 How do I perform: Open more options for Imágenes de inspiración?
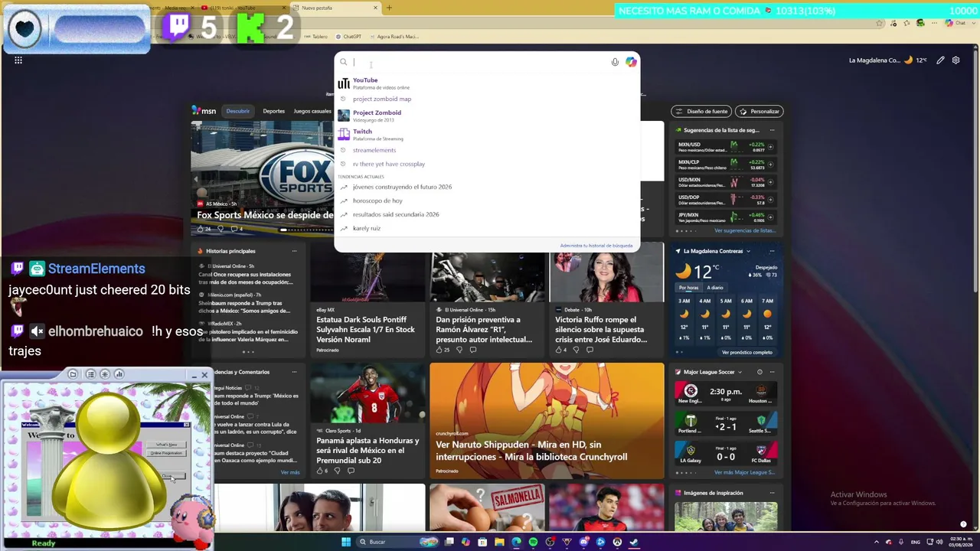772,493
